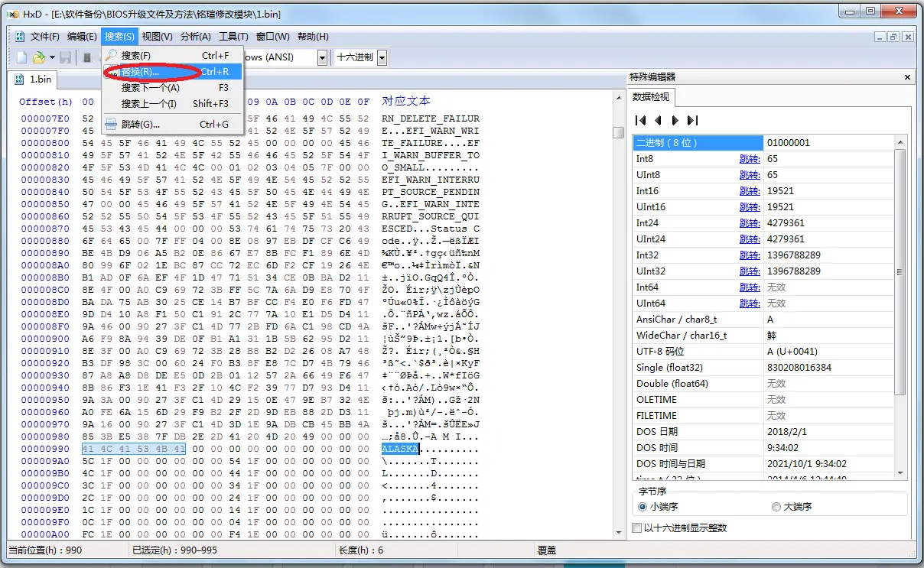This screenshot has width=924, height=568.
Task: Click data inspector scroll down arrow
Action: pos(900,473)
